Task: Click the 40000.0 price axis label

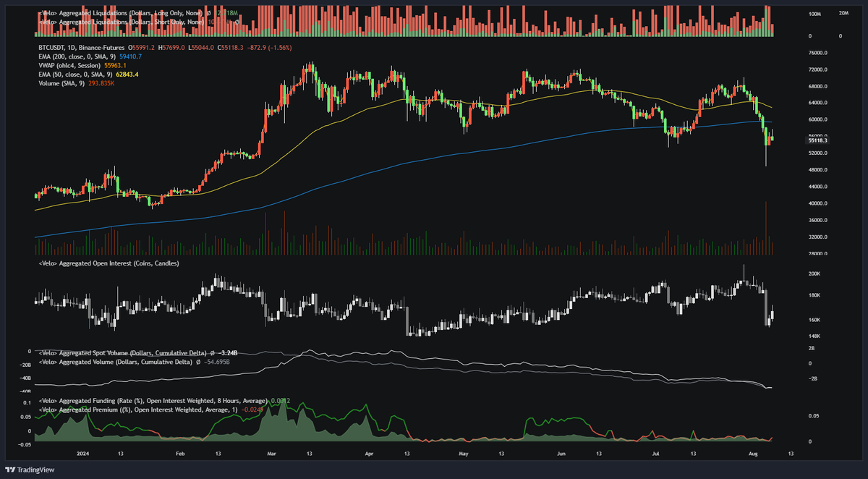Action: (818, 203)
